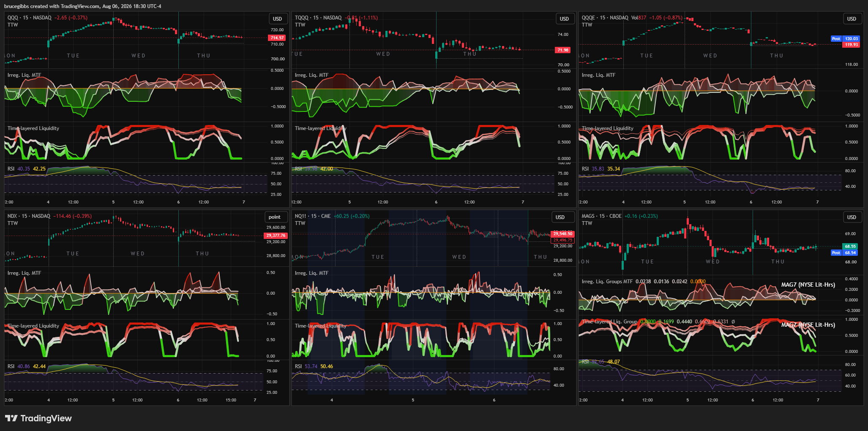This screenshot has height=431, width=868.
Task: Select the NQ1! · 15 · CME symbol title
Action: (x=313, y=216)
